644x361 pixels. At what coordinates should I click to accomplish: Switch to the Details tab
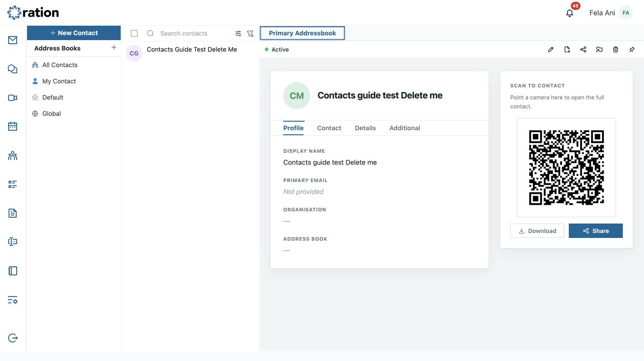pyautogui.click(x=365, y=128)
